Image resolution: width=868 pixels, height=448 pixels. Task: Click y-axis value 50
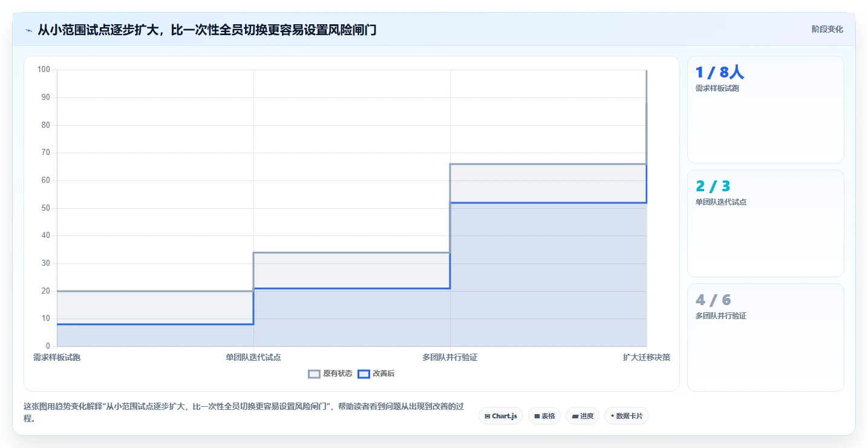pos(45,208)
